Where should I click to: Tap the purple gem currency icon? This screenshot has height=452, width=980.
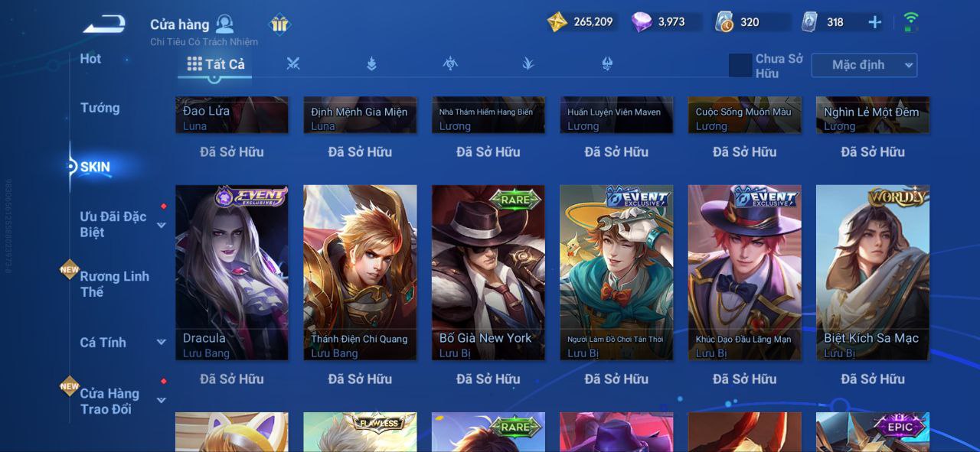(642, 22)
